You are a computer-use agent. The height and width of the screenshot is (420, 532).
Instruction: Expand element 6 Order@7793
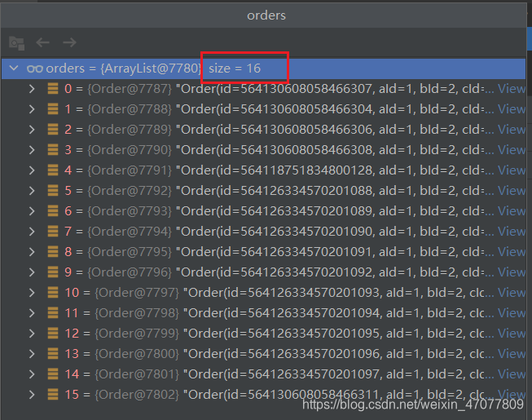pyautogui.click(x=32, y=211)
